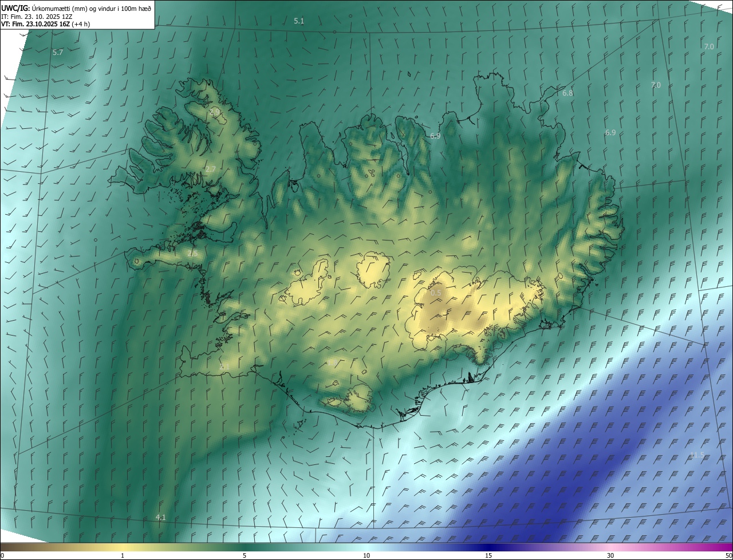Click the '5' tick on the colour scale
Viewport: 733px width, 560px height.
click(245, 555)
